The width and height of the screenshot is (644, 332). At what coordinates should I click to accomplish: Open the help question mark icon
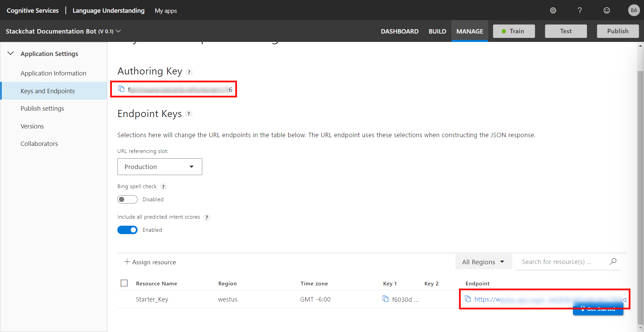click(x=580, y=10)
